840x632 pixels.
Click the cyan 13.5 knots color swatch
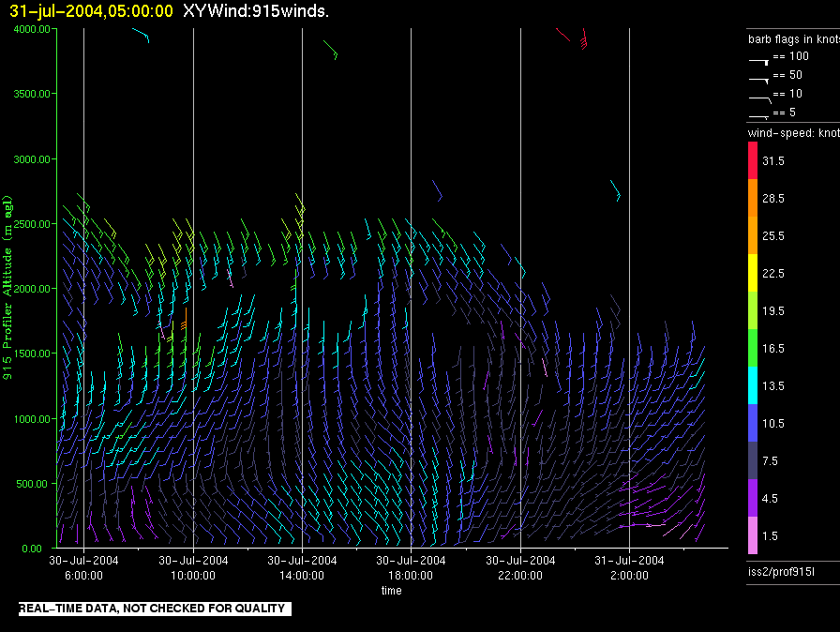[753, 385]
